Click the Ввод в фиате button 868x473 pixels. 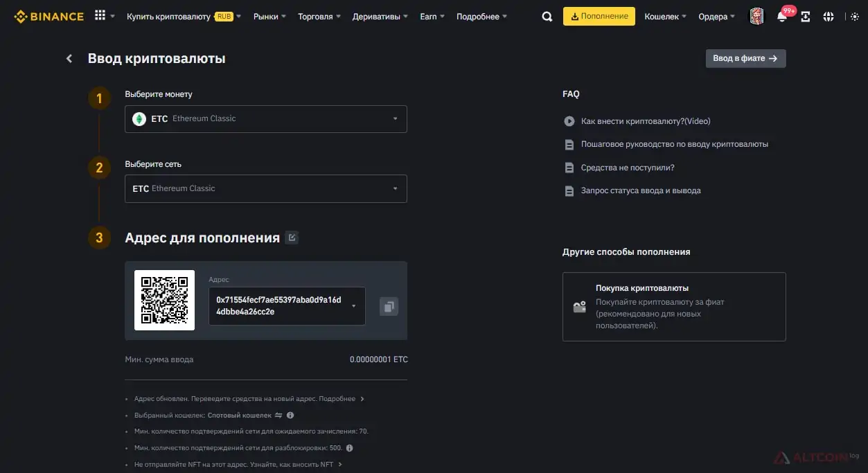tap(745, 59)
